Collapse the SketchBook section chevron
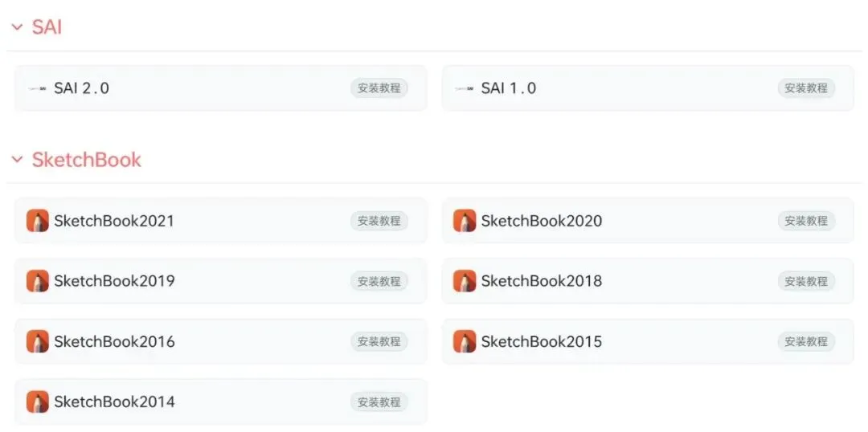Screen dimensions: 868x432 (17, 160)
